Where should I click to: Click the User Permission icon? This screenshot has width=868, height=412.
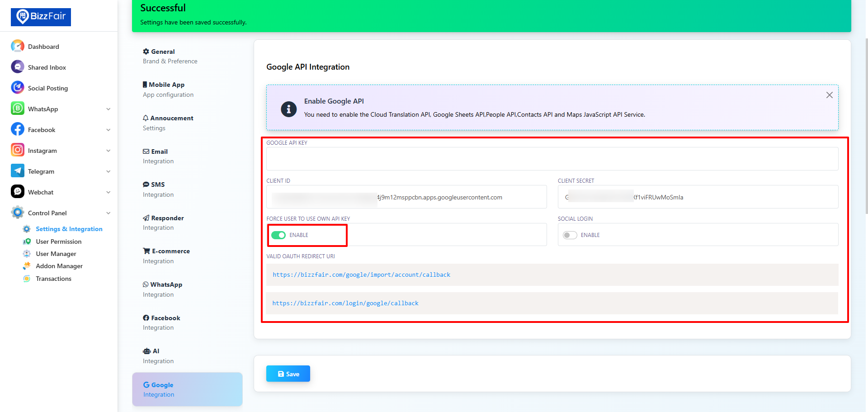pyautogui.click(x=27, y=242)
